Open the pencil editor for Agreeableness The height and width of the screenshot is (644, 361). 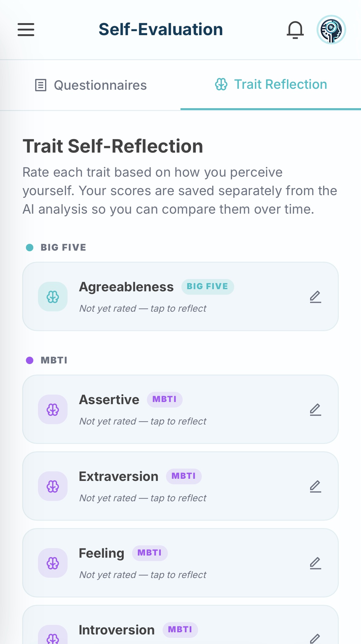coord(315,297)
